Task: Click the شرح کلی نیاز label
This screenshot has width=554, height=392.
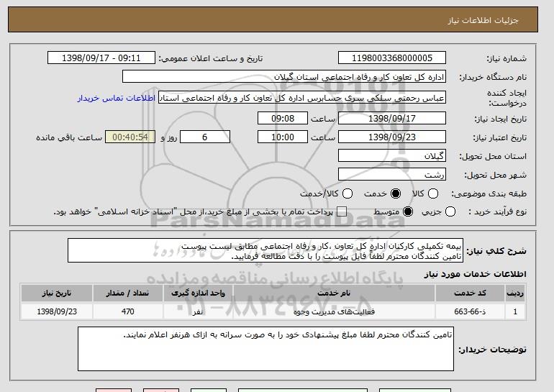Action: 496,251
